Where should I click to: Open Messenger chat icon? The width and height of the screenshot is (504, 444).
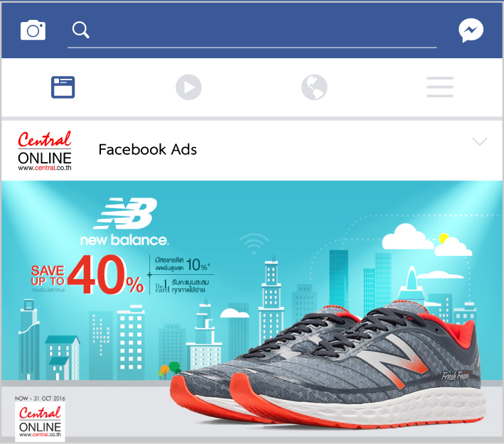[x=471, y=31]
